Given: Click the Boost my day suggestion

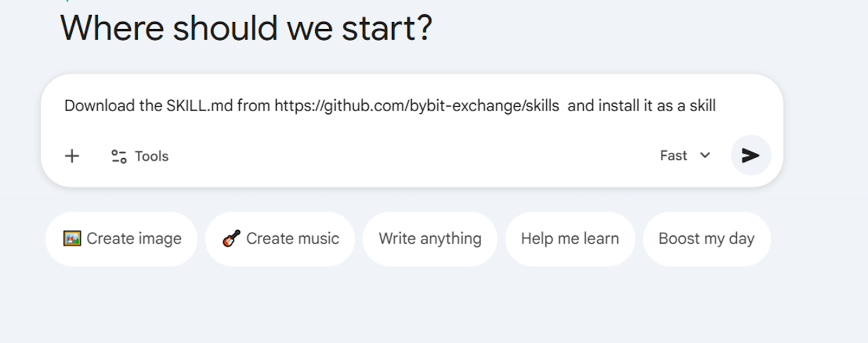Looking at the screenshot, I should point(706,238).
